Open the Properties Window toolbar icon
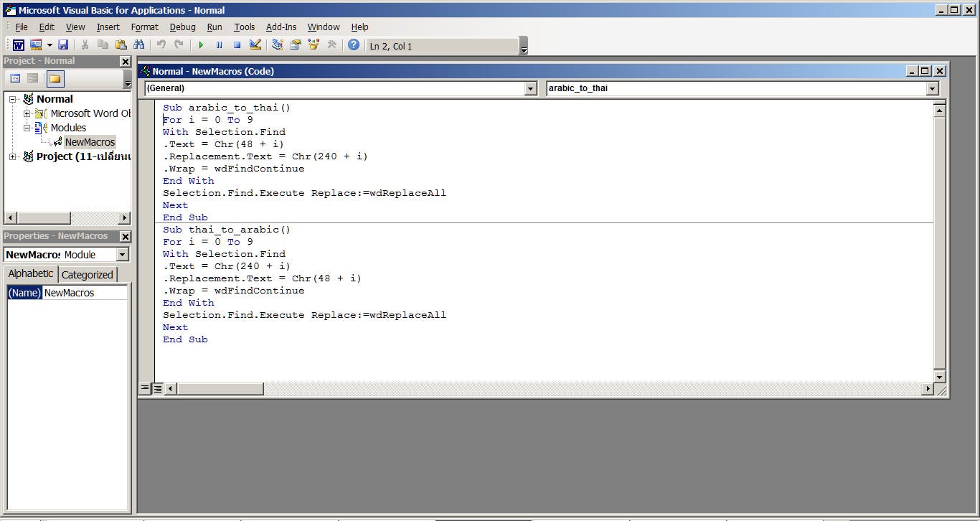The width and height of the screenshot is (980, 521). [x=296, y=45]
